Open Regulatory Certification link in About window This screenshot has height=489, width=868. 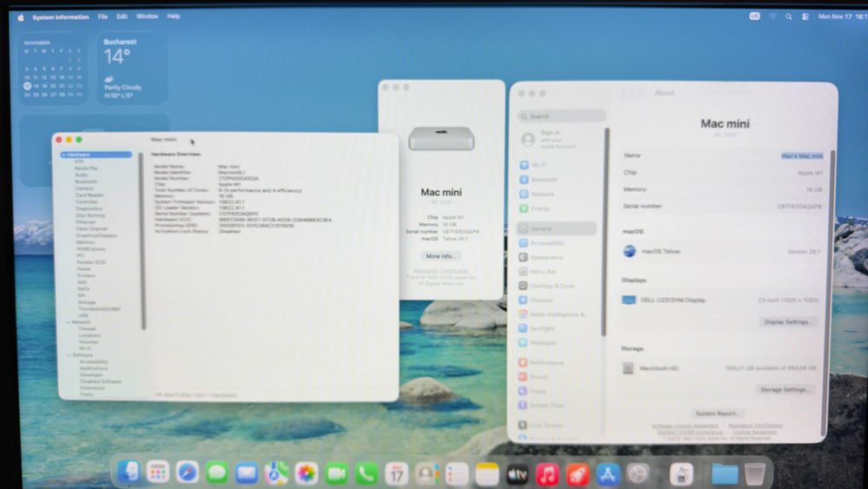(441, 271)
